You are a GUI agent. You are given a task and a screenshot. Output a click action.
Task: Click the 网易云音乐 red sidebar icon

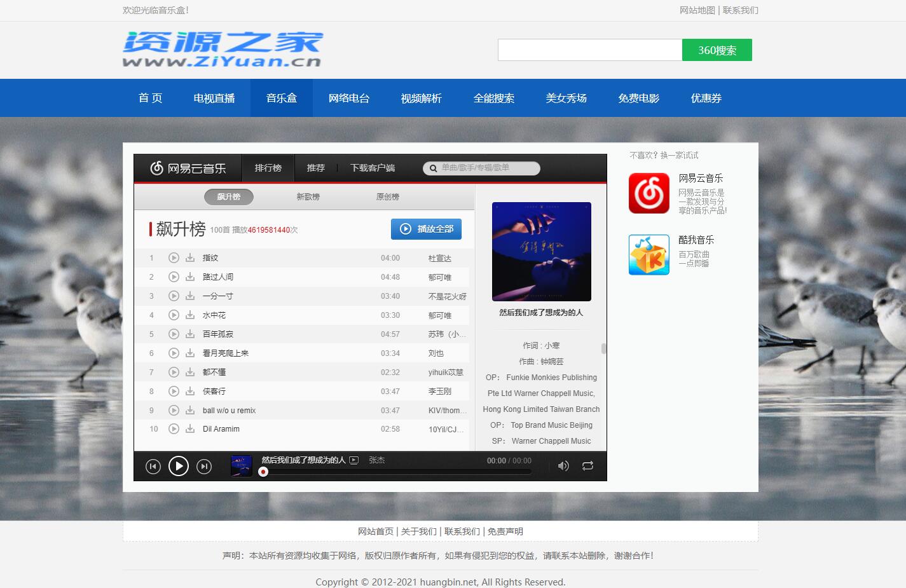[x=649, y=193]
